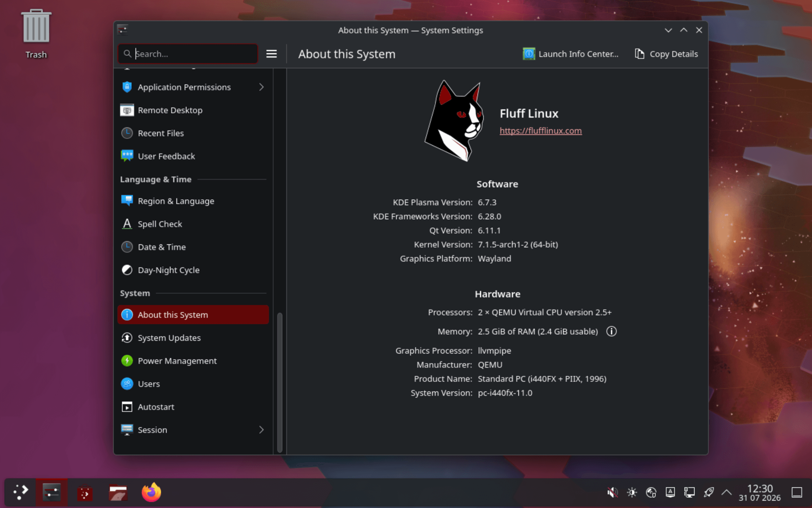Click the muted volume tray icon
812x508 pixels.
[x=612, y=492]
